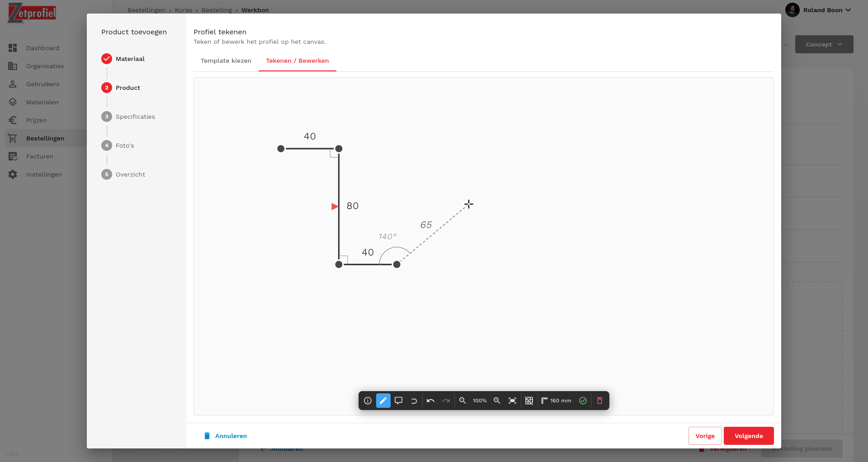Click the 160 mm total length ruler

coord(556,401)
